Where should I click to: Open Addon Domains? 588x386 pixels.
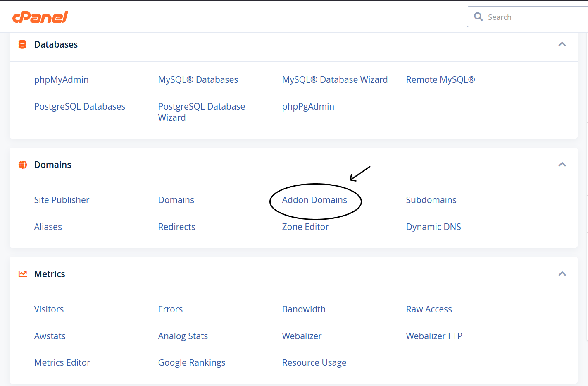(314, 200)
